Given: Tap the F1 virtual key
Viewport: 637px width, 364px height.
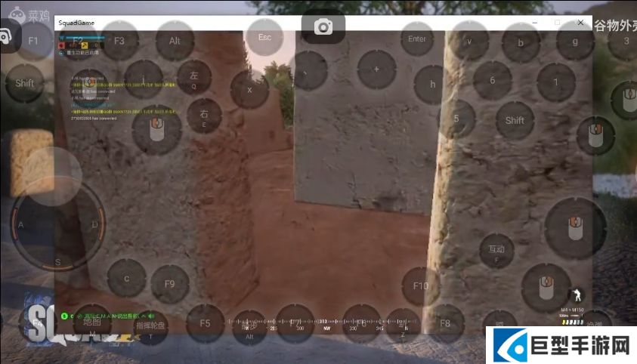Looking at the screenshot, I should pyautogui.click(x=32, y=40).
